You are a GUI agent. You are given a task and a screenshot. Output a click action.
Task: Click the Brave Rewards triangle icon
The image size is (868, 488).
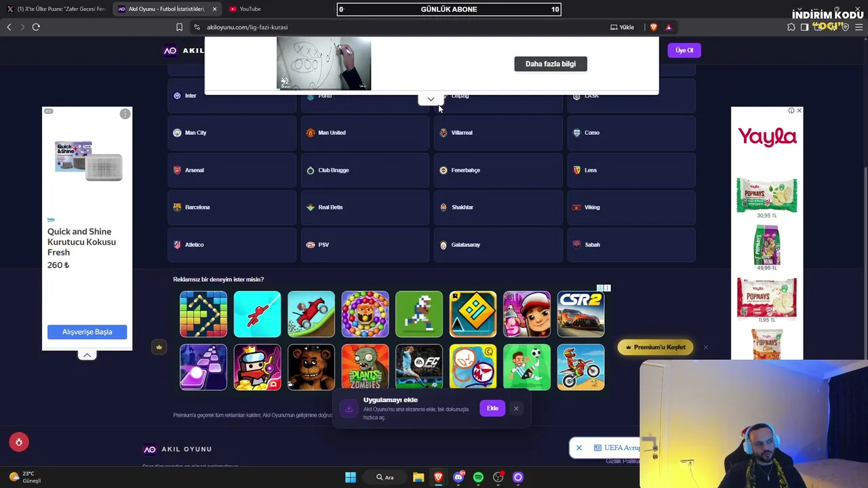pyautogui.click(x=669, y=27)
